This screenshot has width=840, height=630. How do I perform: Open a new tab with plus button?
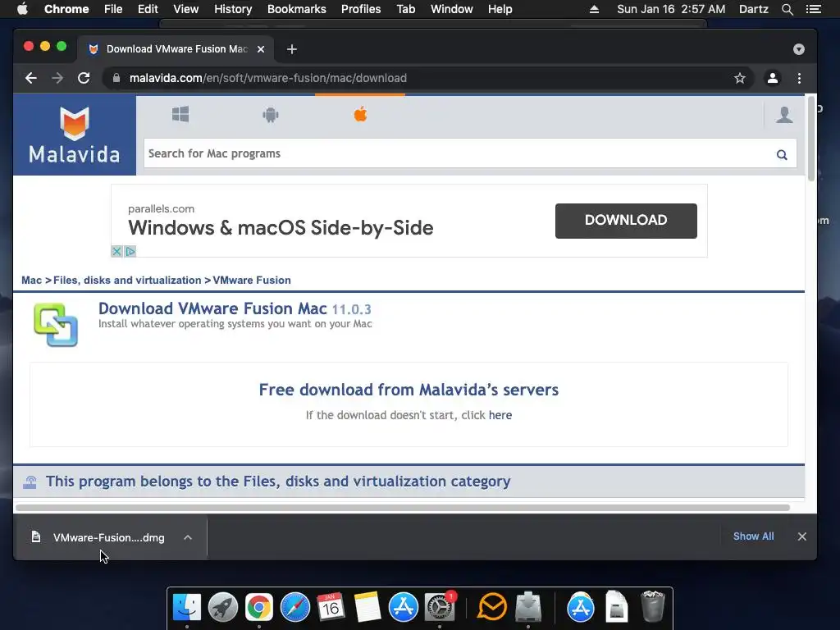291,49
